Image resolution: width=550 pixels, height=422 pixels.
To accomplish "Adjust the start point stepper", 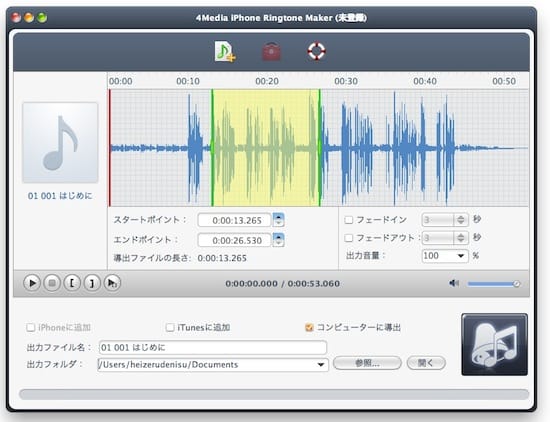I will [x=279, y=220].
